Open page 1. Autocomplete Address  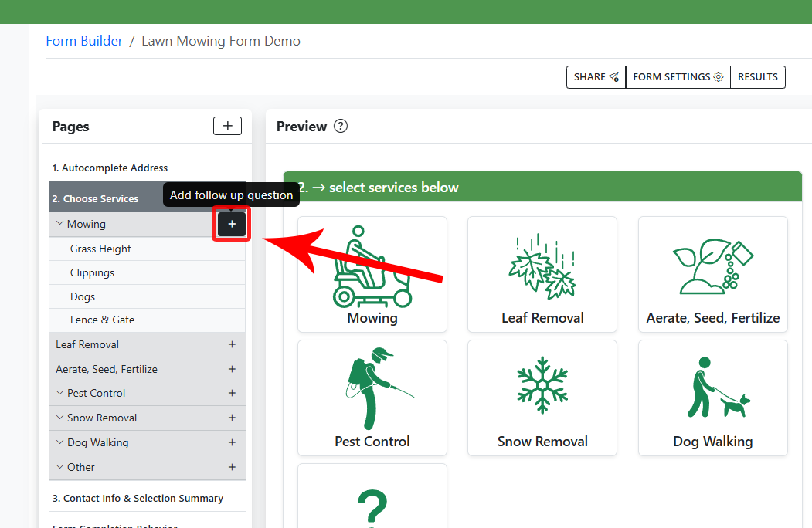coord(110,168)
